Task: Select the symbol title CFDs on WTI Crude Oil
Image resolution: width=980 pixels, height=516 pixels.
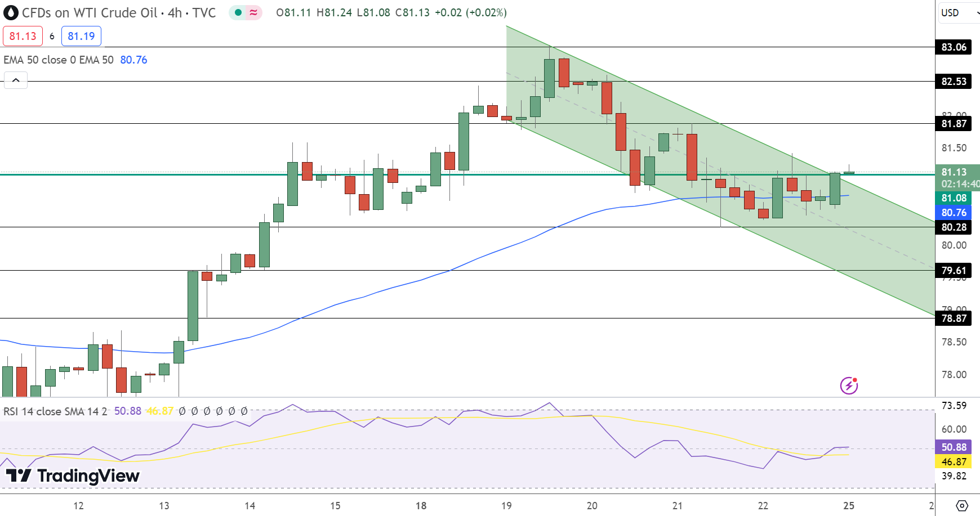Action: (x=90, y=12)
